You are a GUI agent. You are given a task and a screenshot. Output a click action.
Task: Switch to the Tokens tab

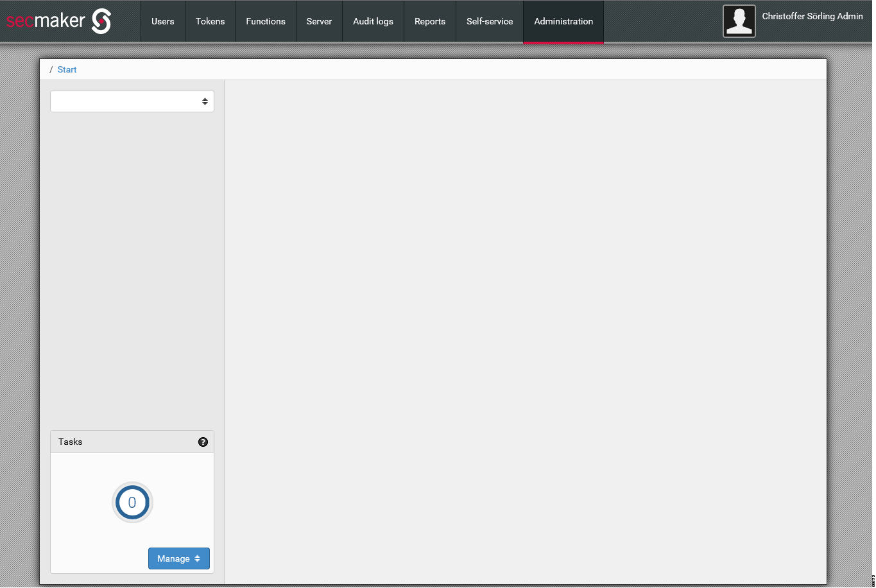[210, 21]
